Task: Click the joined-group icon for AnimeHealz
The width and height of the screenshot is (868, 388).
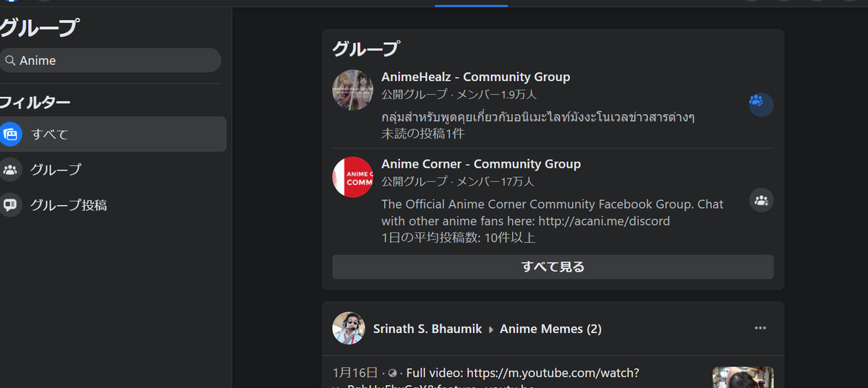Action: (761, 104)
